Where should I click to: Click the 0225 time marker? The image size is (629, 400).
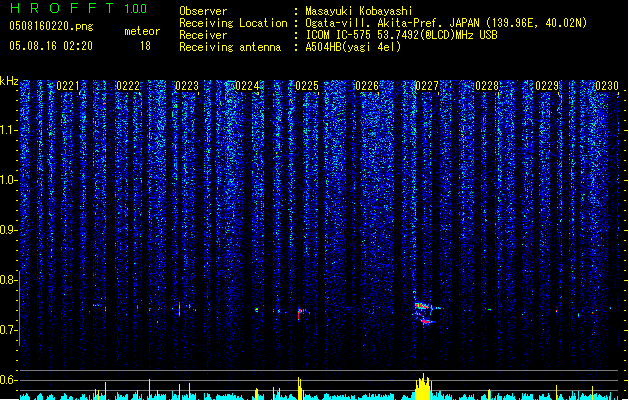pos(307,86)
